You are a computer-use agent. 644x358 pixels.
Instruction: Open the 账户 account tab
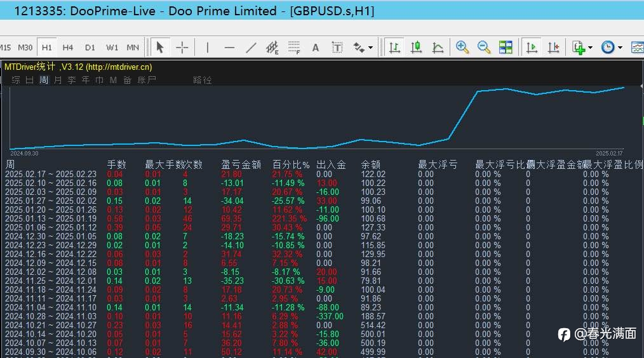[x=147, y=80]
